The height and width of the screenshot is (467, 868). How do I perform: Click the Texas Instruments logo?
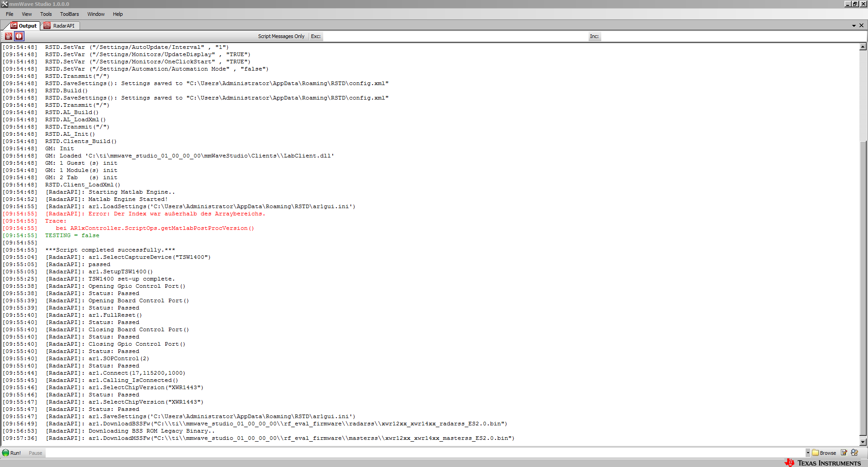(x=823, y=463)
